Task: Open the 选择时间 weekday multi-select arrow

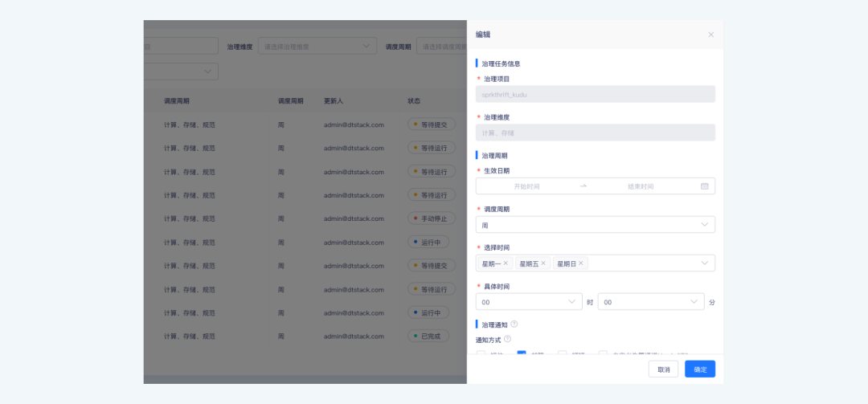Action: pos(704,263)
